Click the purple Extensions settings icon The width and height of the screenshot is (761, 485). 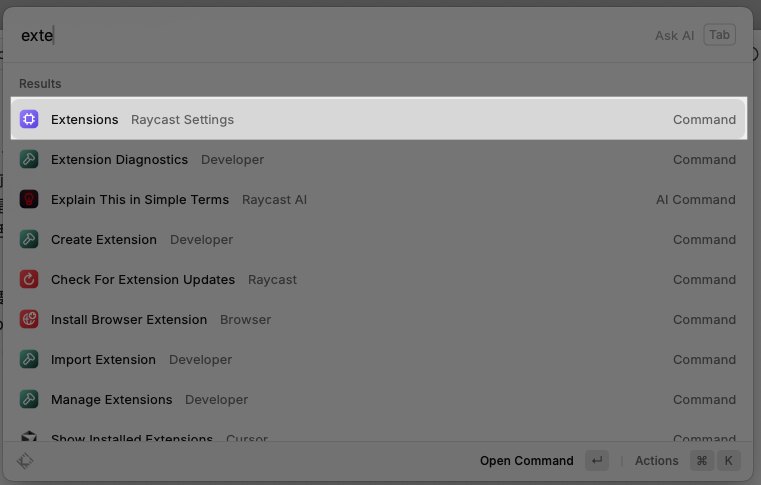pyautogui.click(x=29, y=119)
